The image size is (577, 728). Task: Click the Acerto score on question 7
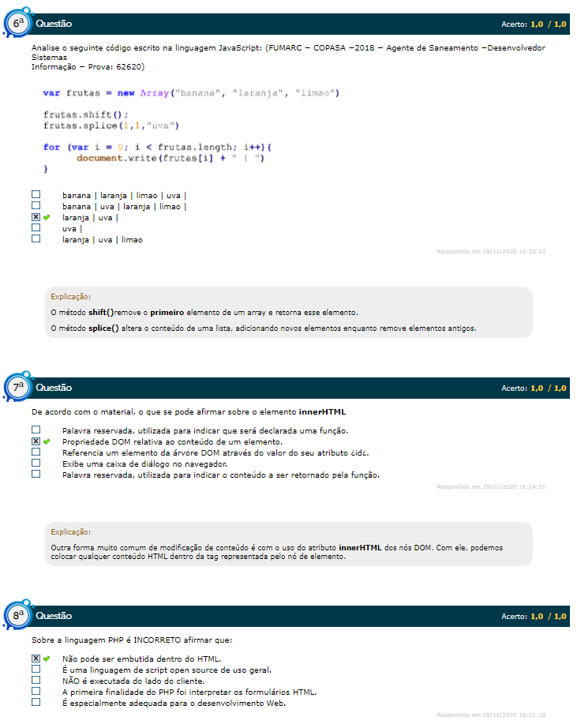534,388
